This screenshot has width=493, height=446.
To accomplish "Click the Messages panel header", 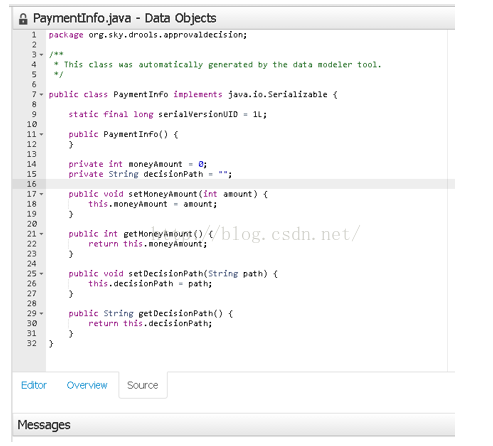I will click(x=234, y=425).
